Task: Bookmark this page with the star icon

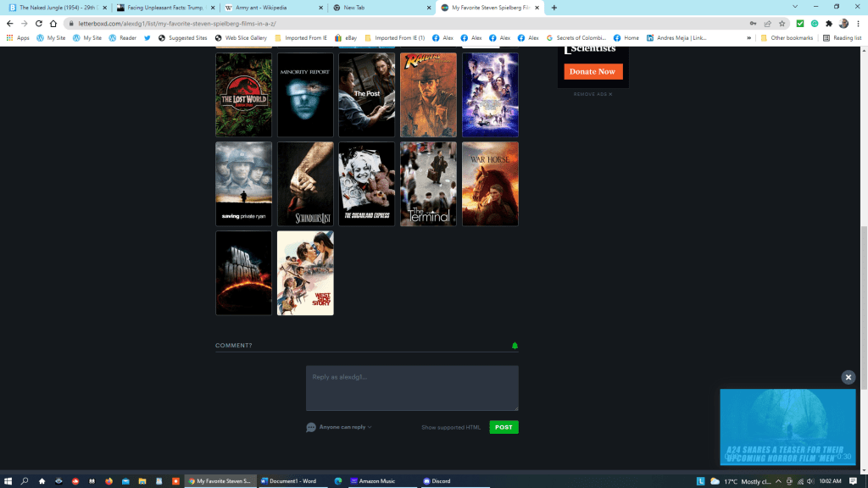Action: (x=782, y=24)
